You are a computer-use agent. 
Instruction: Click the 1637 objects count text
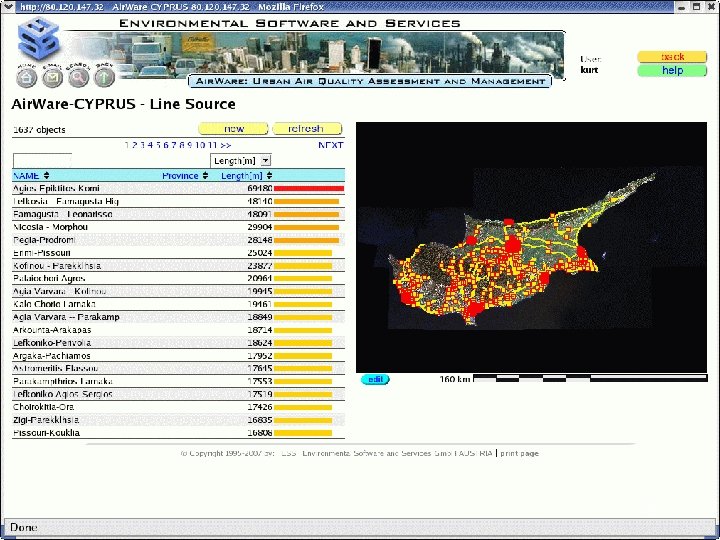[x=39, y=129]
